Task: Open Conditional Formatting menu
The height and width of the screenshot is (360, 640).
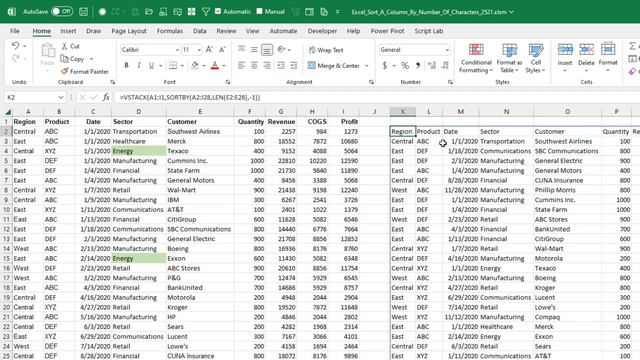Action: pyautogui.click(x=476, y=58)
